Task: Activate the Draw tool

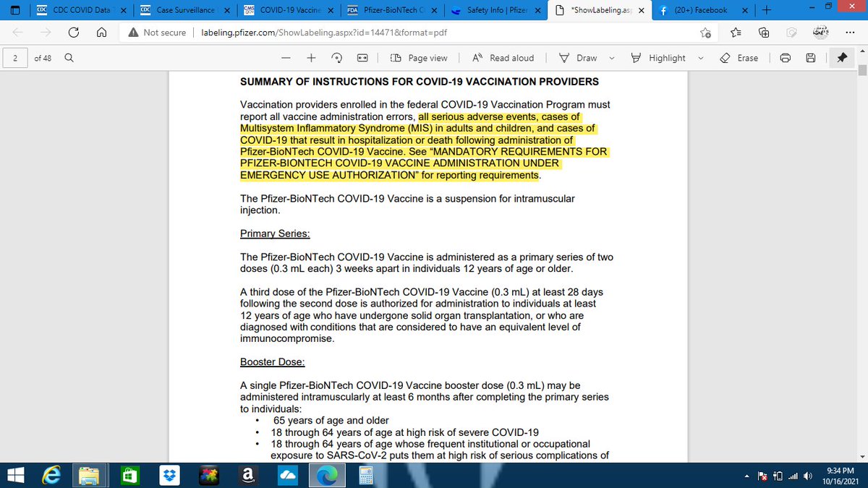Action: pyautogui.click(x=579, y=58)
